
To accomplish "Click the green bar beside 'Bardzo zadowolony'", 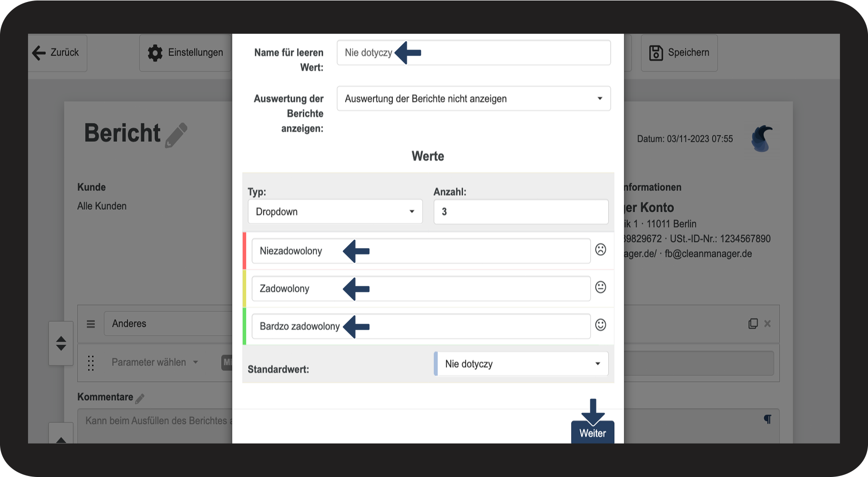I will pos(245,326).
